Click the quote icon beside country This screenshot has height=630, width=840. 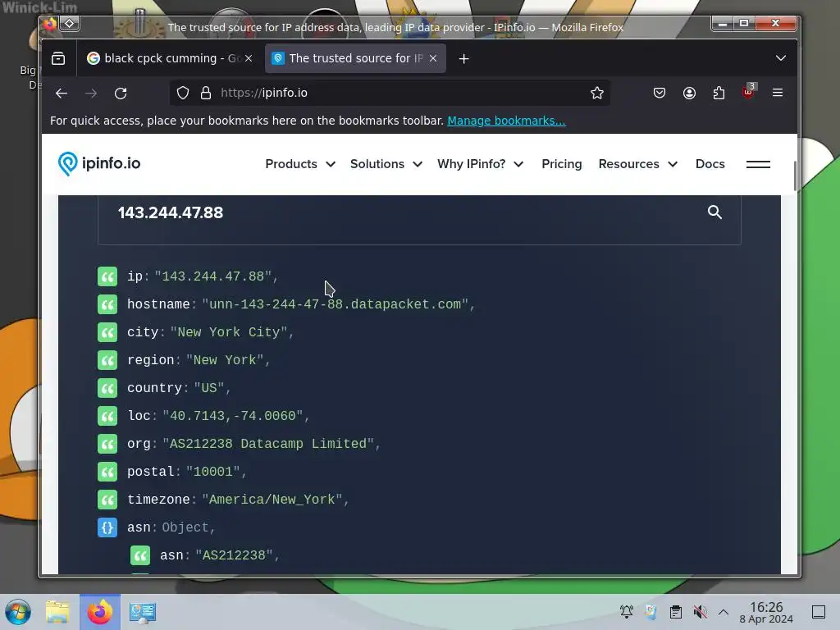tap(107, 388)
